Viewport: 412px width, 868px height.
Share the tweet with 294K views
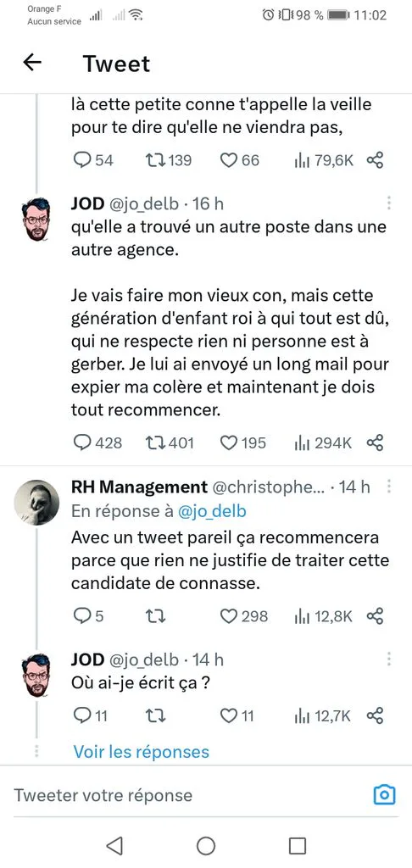(x=375, y=442)
